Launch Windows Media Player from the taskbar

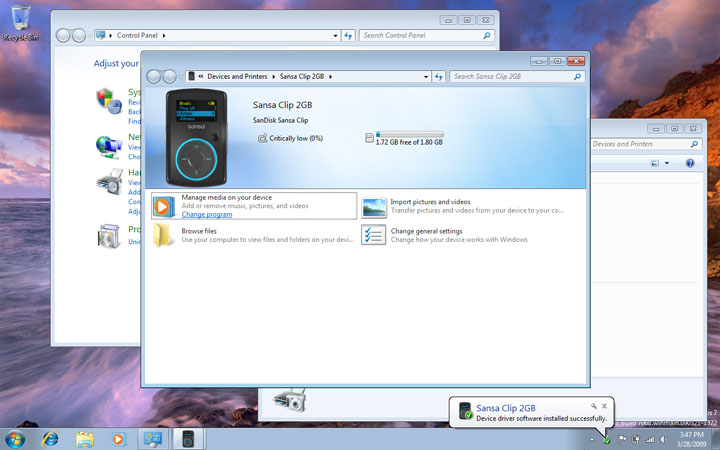click(118, 438)
